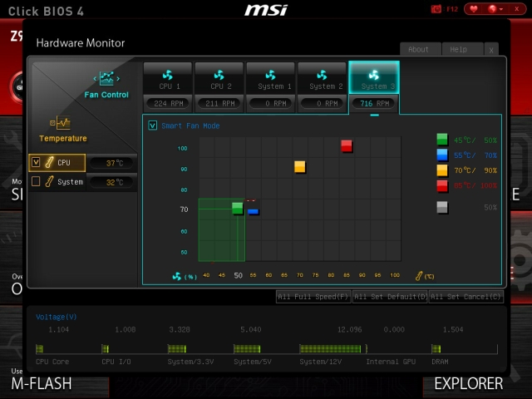Click the Voltage(V) heading
This screenshot has width=532, height=399.
pyautogui.click(x=57, y=317)
